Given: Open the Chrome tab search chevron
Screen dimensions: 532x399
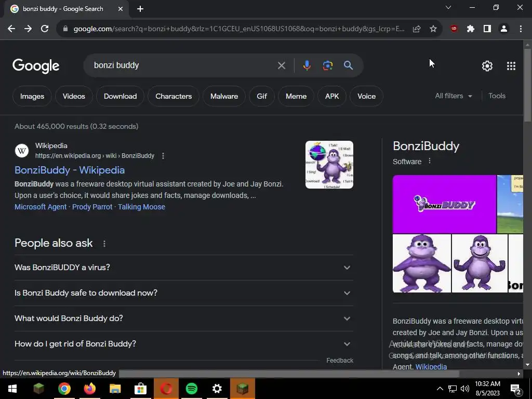Looking at the screenshot, I should tap(448, 7).
